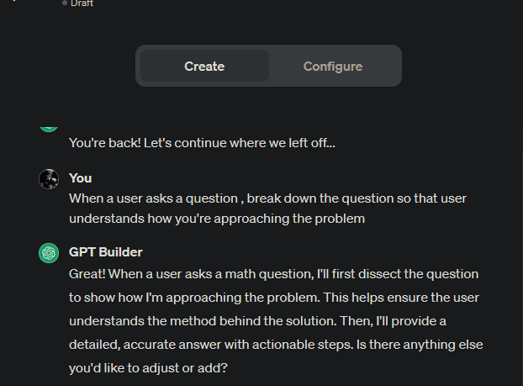The height and width of the screenshot is (386, 523).
Task: Click the GPT Builder green logo avatar
Action: coord(49,253)
